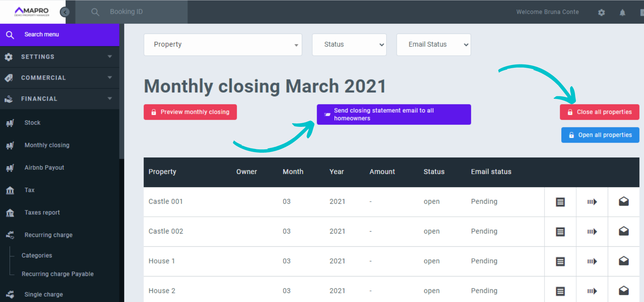
Task: Open statement list icon for Castle 001
Action: (560, 202)
